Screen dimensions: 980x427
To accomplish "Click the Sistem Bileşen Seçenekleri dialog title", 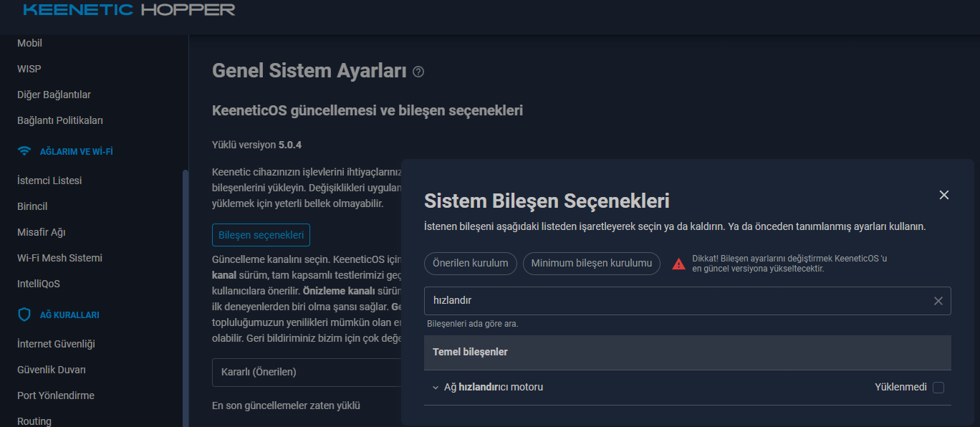I will (x=547, y=201).
